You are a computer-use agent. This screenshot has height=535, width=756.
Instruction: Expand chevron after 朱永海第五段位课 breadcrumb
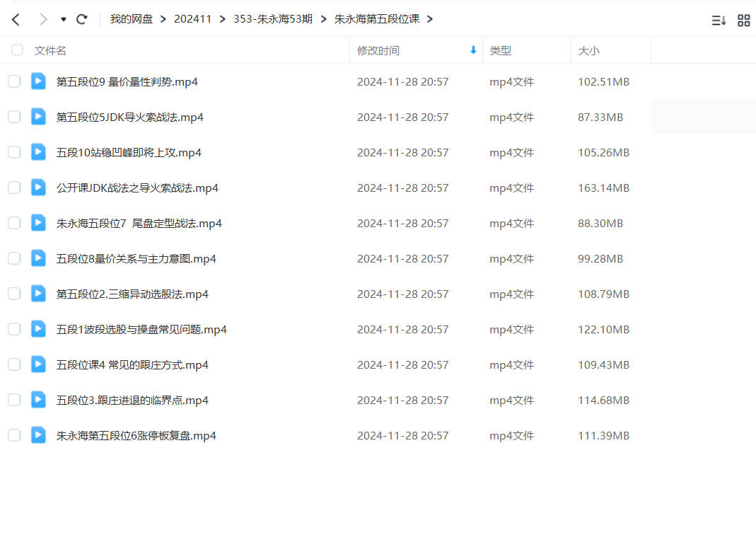pyautogui.click(x=429, y=19)
